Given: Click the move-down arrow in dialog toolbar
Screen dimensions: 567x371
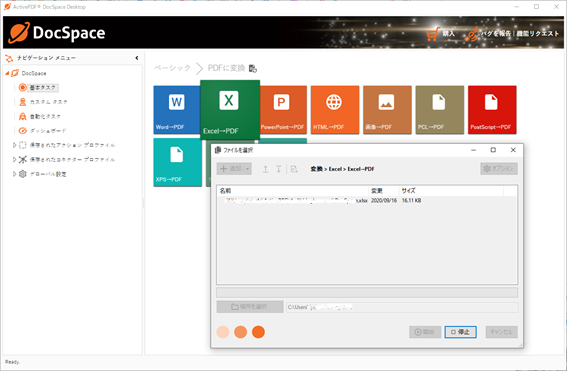Looking at the screenshot, I should [x=278, y=169].
